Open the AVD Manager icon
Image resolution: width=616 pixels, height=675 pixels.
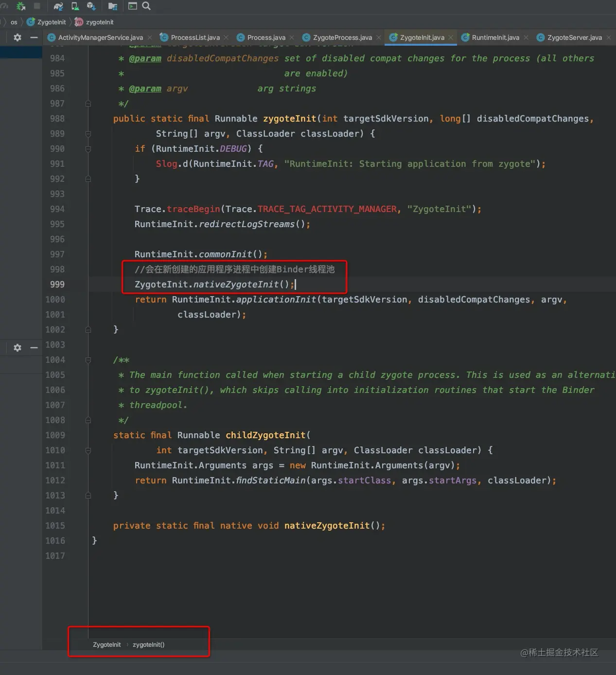click(x=75, y=6)
